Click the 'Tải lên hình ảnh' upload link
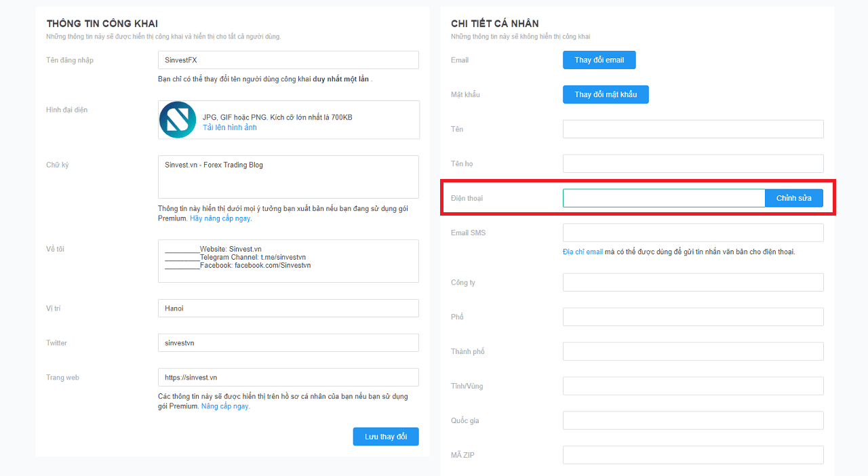Viewport: 868px width, 476px height. 230,127
